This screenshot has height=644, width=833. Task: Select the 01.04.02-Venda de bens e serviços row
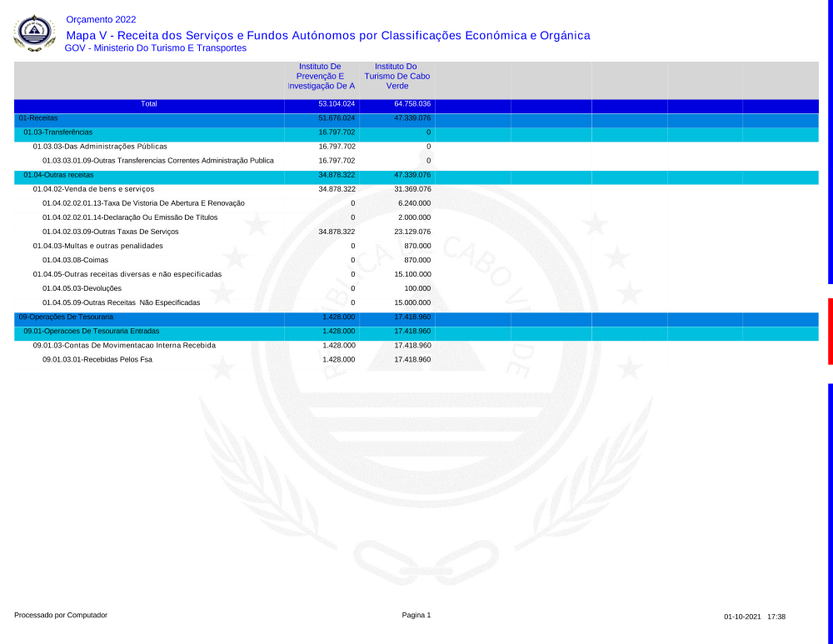pyautogui.click(x=93, y=189)
